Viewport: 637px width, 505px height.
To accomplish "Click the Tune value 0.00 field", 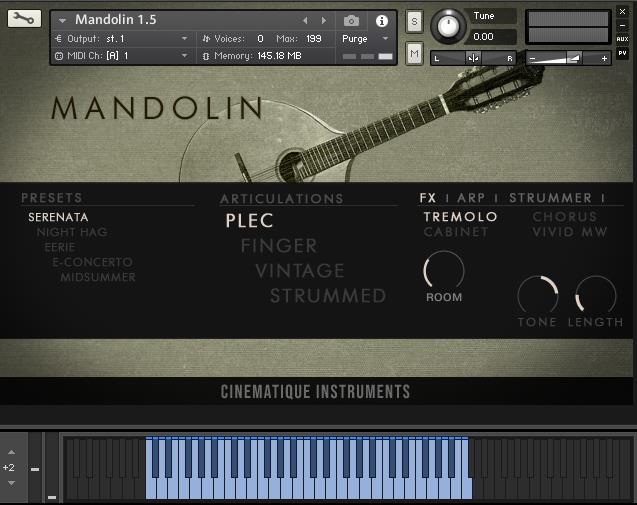I will tap(491, 37).
